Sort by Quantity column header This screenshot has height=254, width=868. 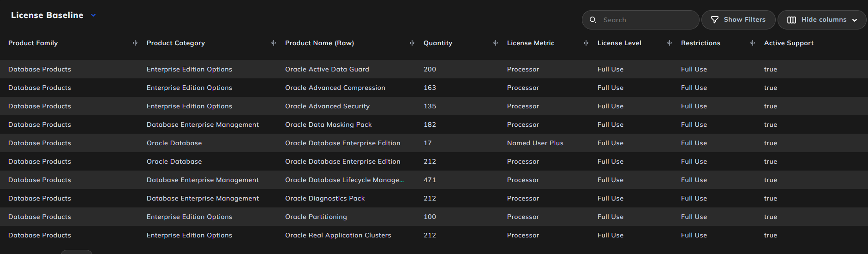438,43
